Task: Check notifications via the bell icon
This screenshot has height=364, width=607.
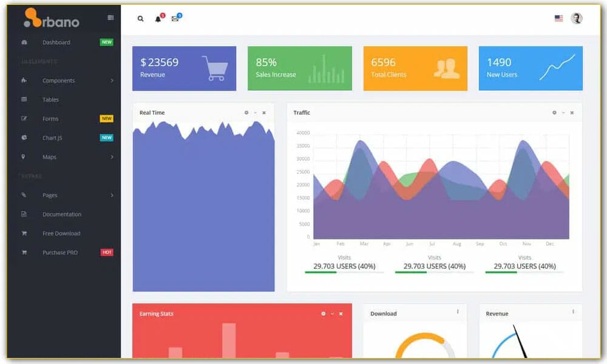Action: click(x=157, y=19)
